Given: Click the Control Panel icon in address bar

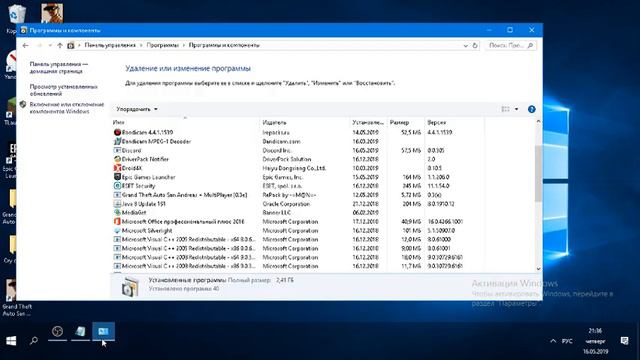Looking at the screenshot, I should (x=71, y=45).
